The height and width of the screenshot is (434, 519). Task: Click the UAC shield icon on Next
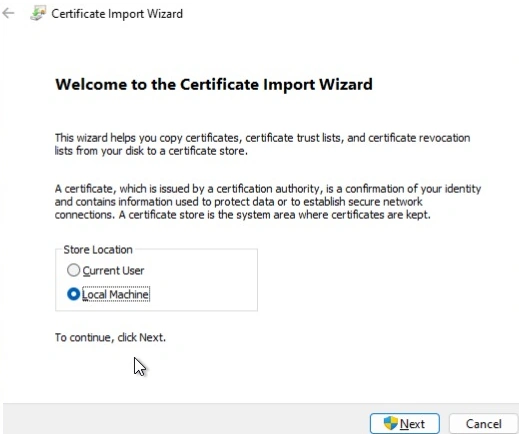click(x=390, y=423)
